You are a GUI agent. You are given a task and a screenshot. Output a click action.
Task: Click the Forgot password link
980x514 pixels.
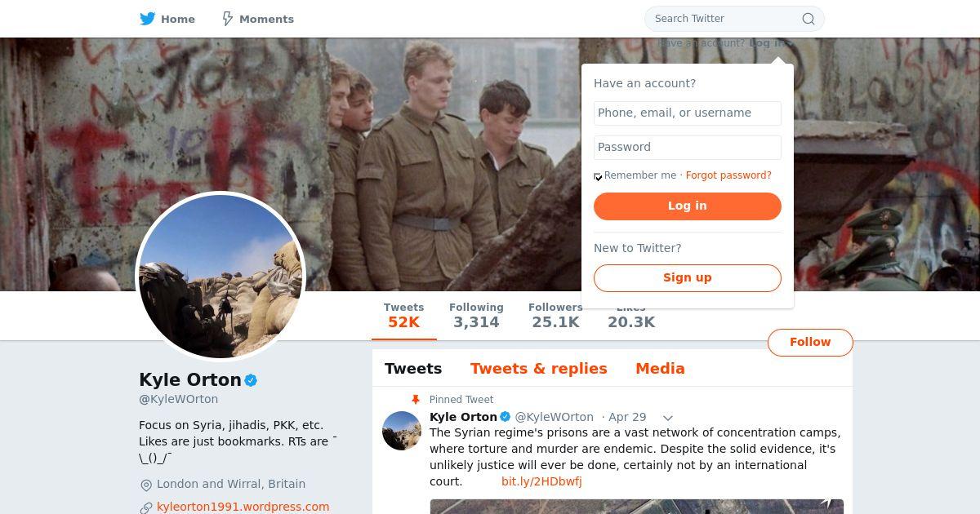[728, 175]
